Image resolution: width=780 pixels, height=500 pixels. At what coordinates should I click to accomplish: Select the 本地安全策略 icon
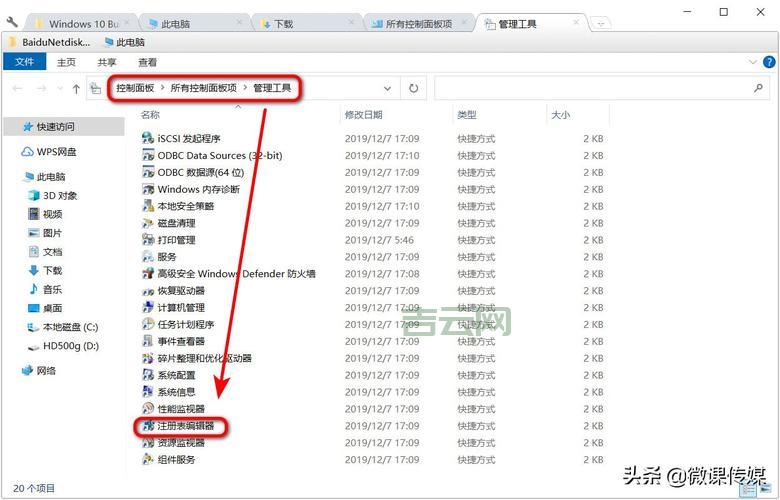148,206
